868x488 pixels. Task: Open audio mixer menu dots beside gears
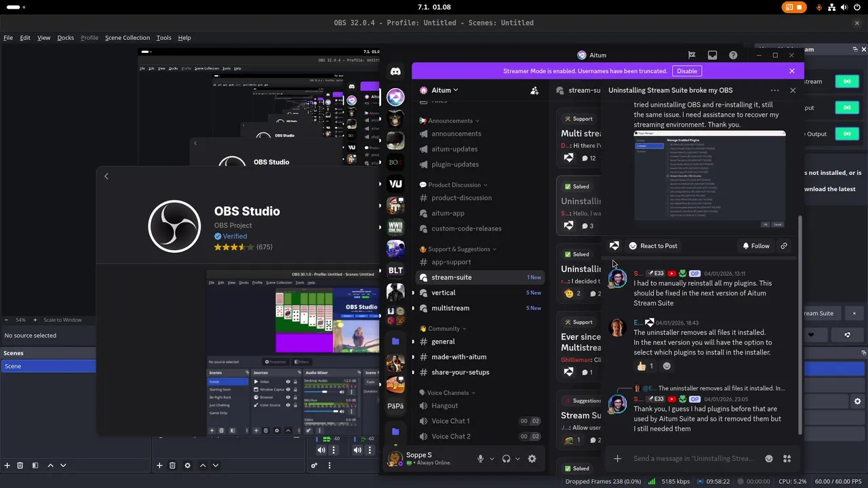pyautogui.click(x=330, y=466)
